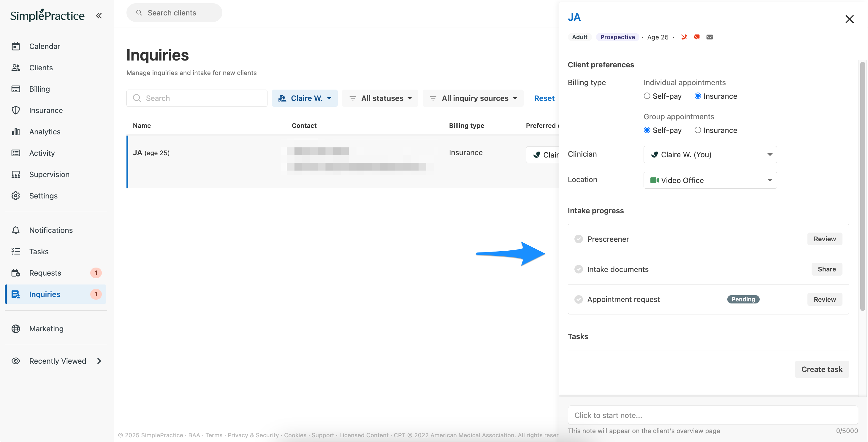Open the Location dropdown Video Office
This screenshot has width=868, height=442.
[x=710, y=180]
